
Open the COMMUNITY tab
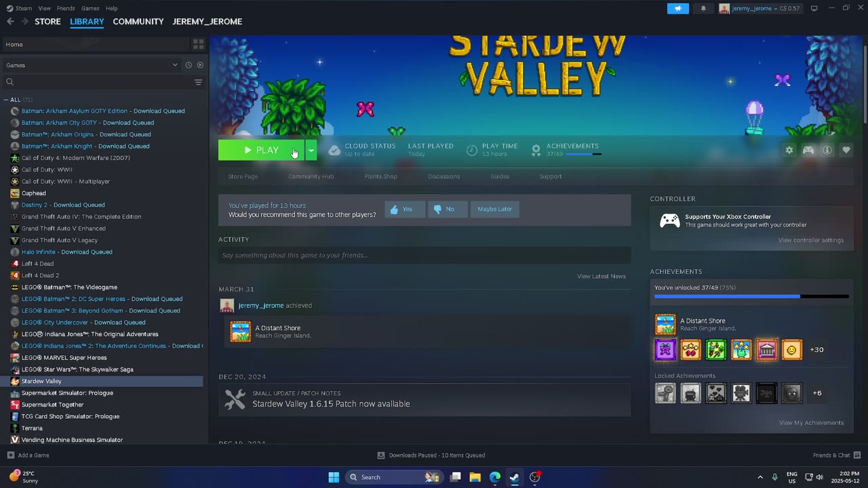[138, 22]
